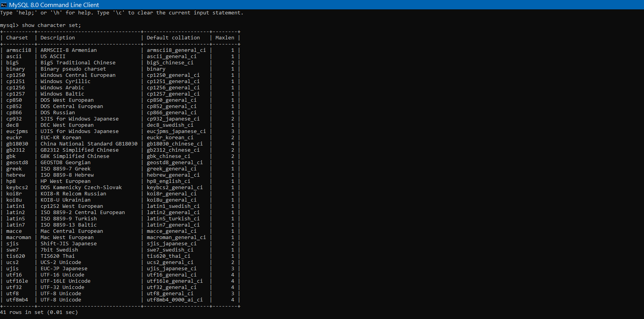Click 'latin1_swedish_ci' collation
The image size is (644, 319).
[x=173, y=206]
